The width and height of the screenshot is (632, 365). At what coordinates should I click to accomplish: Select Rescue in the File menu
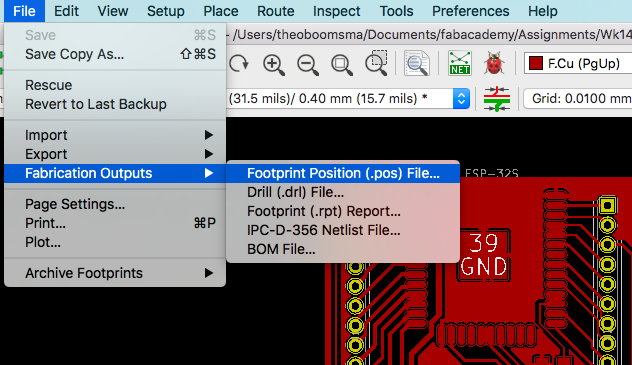pyautogui.click(x=115, y=85)
